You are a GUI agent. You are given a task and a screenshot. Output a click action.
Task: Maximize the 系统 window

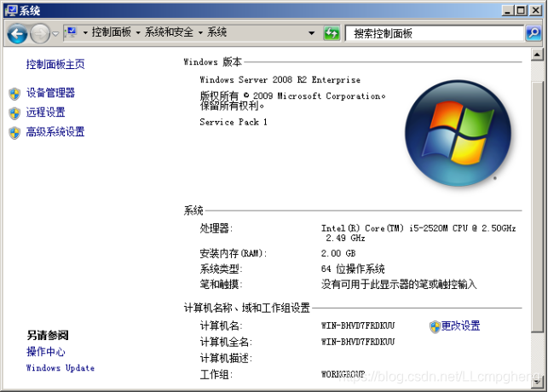[522, 10]
